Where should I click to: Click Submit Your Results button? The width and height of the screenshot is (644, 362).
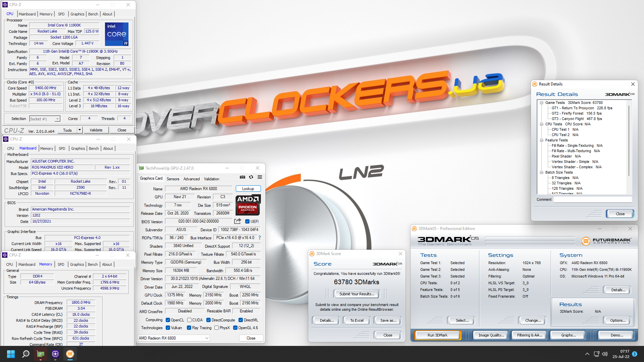click(x=356, y=294)
